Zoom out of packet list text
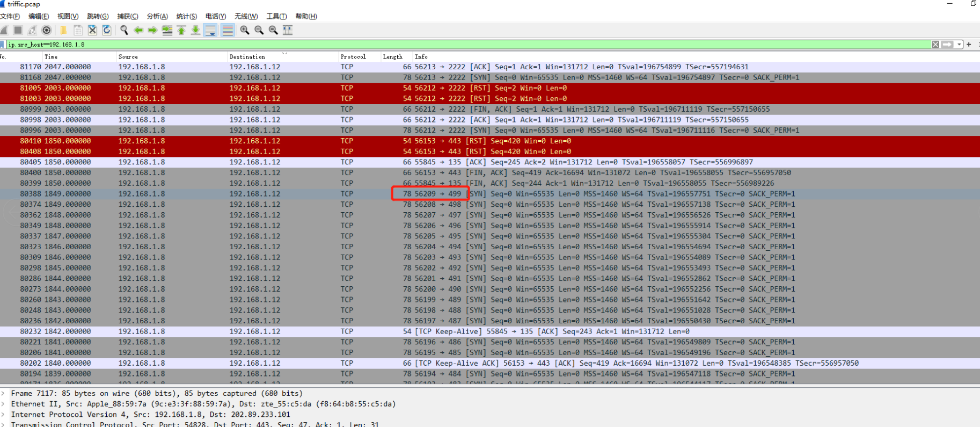Viewport: 980px width, 427px height. (259, 30)
